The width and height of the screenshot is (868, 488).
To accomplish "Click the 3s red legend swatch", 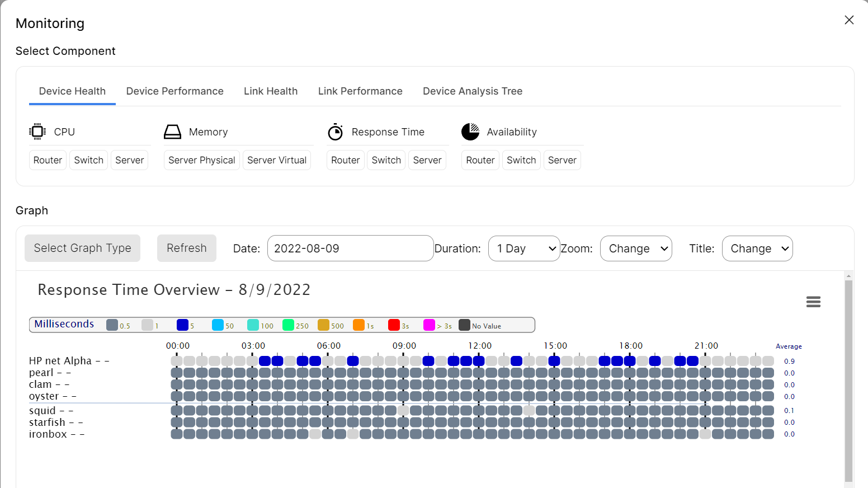I will 394,325.
